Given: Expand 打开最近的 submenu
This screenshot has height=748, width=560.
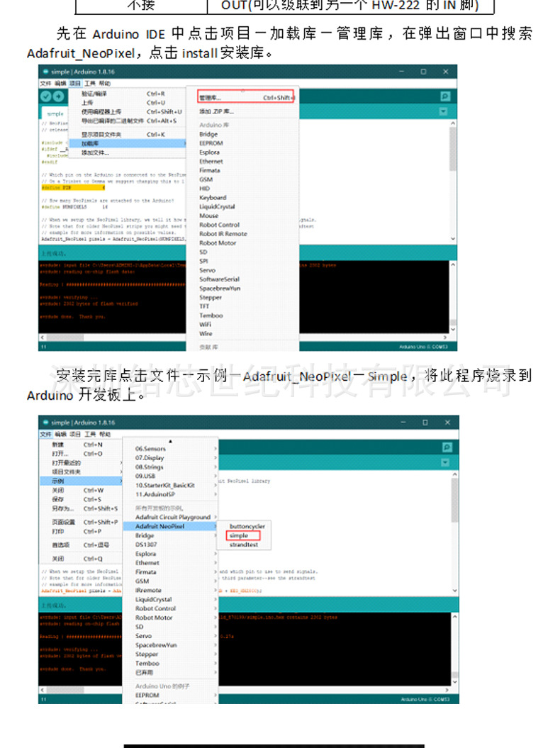Looking at the screenshot, I should [x=81, y=463].
